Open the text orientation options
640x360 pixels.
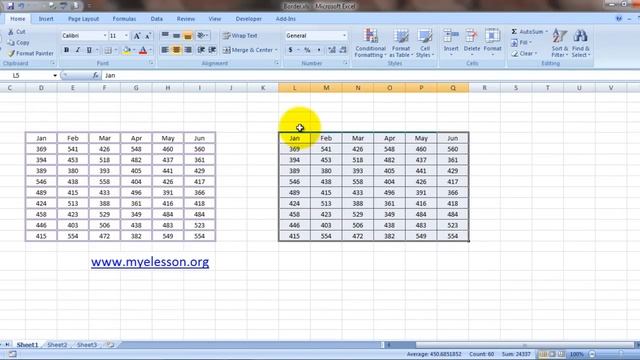pyautogui.click(x=202, y=36)
